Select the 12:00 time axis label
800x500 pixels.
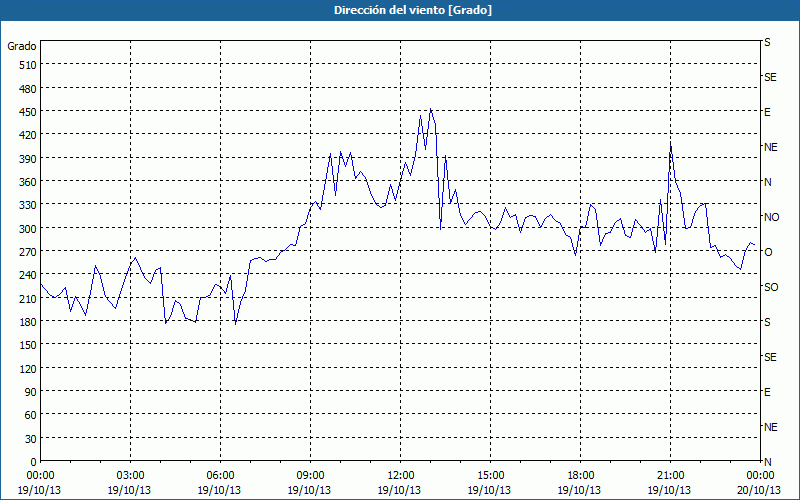(x=401, y=476)
